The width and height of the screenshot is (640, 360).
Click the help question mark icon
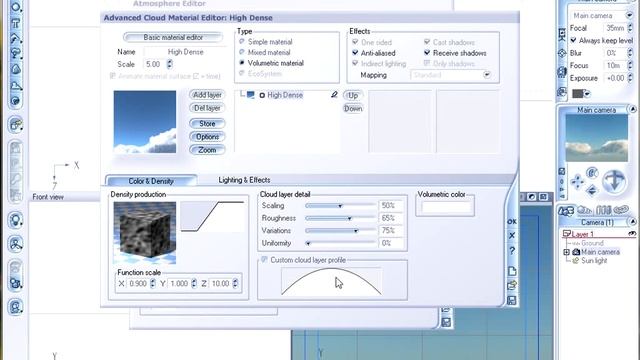click(512, 251)
